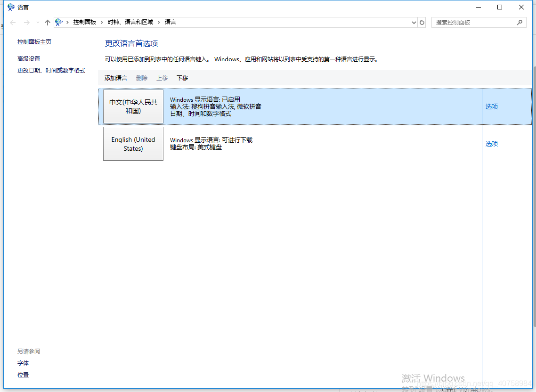Click text Windows 显示语言: 可进行下载
Screen dimensions: 536x392
pos(211,140)
